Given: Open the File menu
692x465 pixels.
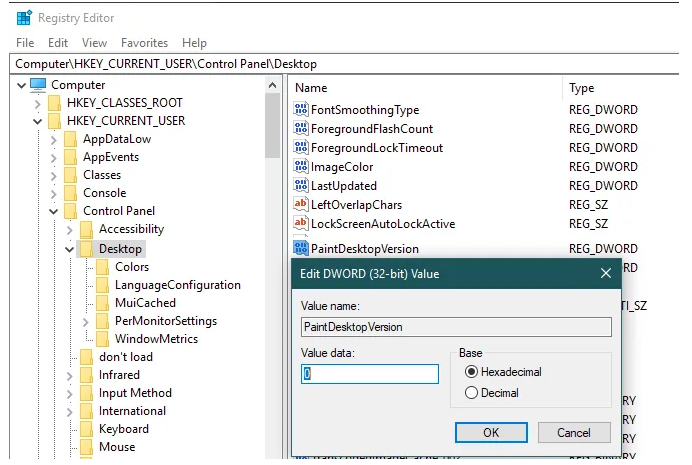Looking at the screenshot, I should [25, 43].
